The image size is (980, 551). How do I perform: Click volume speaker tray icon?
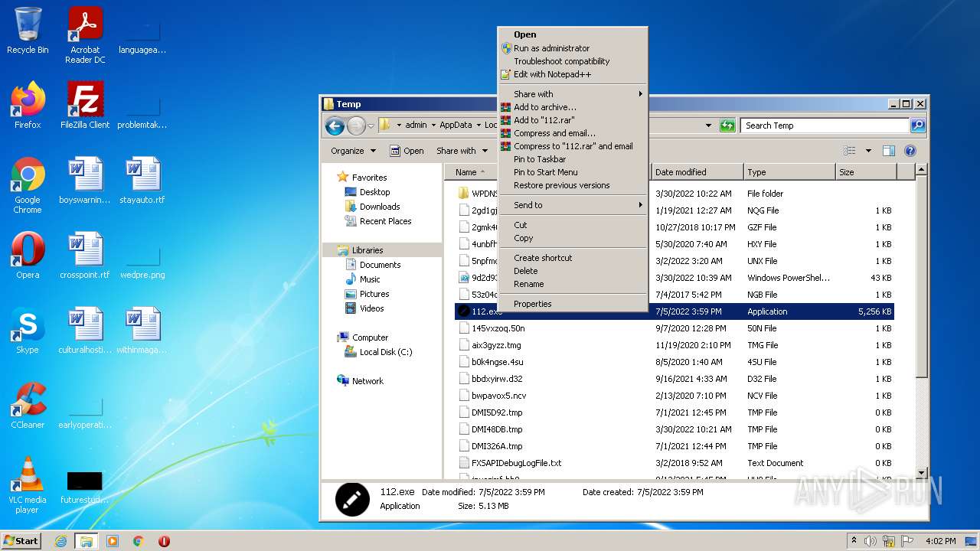coord(871,541)
